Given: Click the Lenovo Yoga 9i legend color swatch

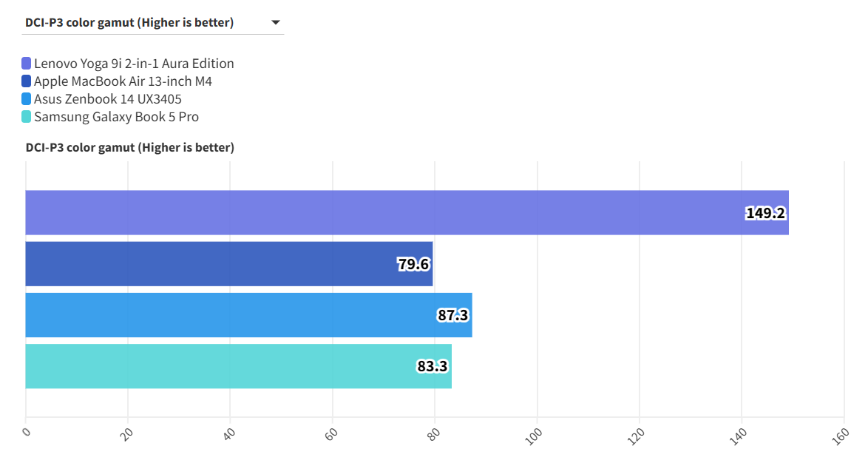Looking at the screenshot, I should click(x=27, y=64).
